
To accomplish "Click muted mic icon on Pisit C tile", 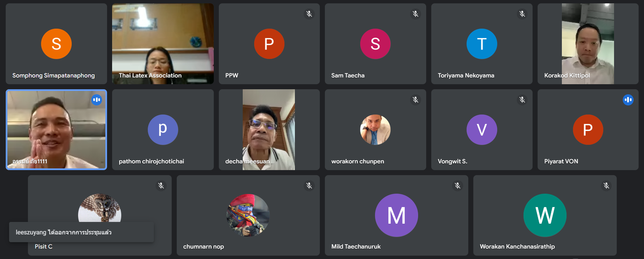I will 161,186.
